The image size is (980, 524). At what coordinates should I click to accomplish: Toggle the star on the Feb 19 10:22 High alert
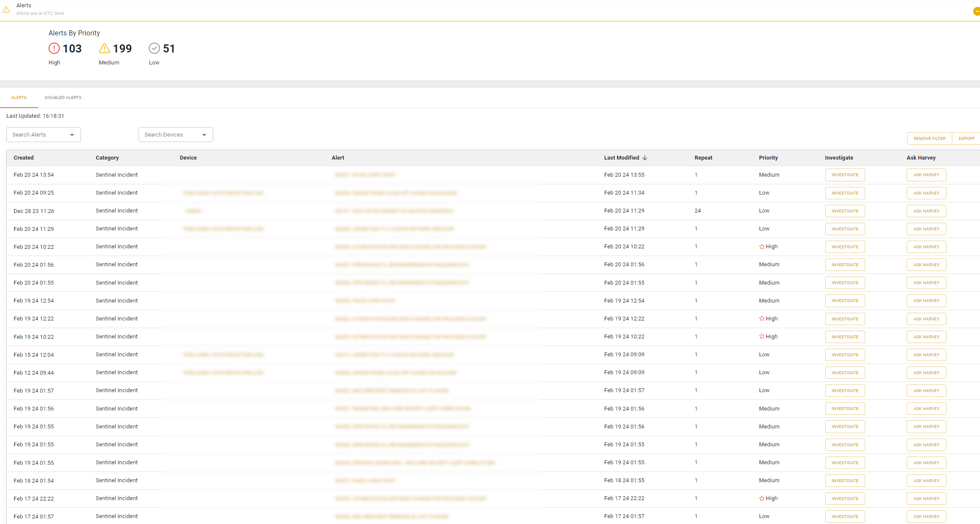pyautogui.click(x=762, y=336)
